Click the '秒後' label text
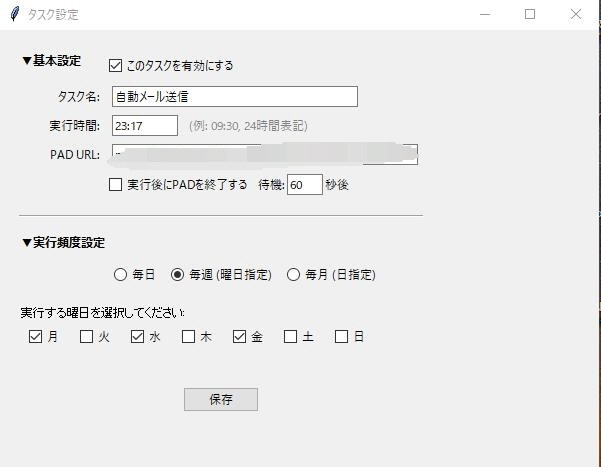Viewport: 601px width, 467px height. pyautogui.click(x=337, y=185)
